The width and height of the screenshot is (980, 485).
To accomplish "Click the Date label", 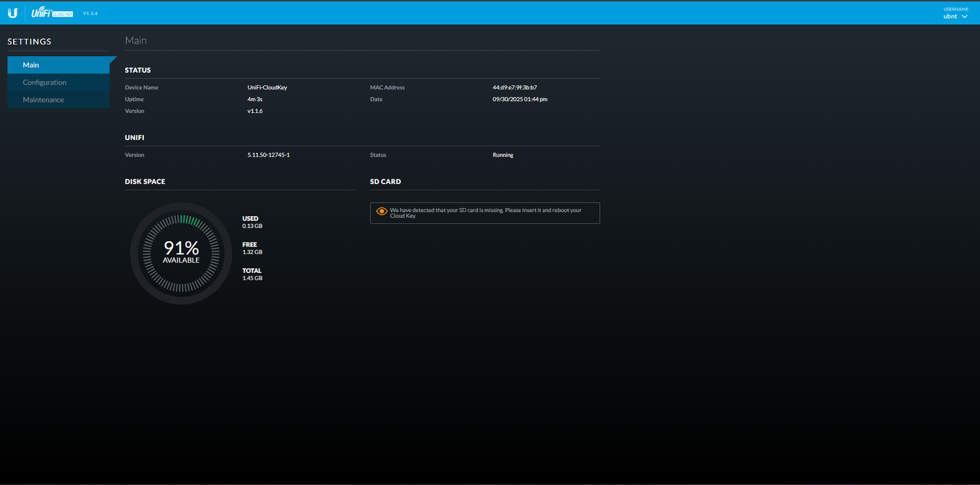I will [x=376, y=99].
